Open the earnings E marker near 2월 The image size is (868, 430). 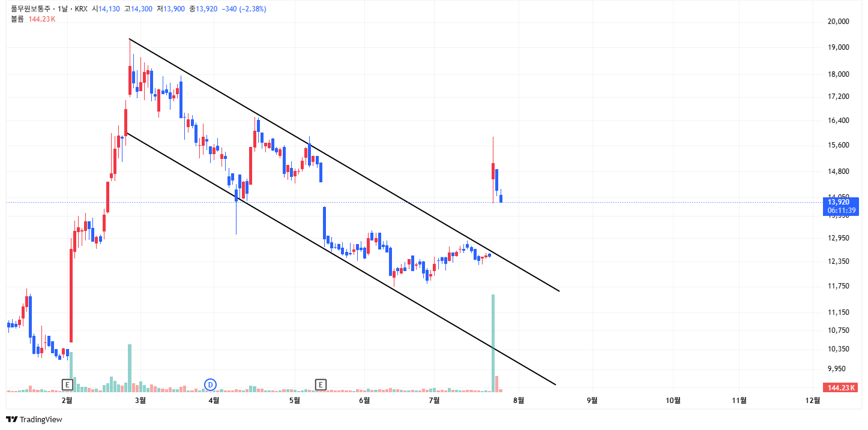click(x=67, y=384)
